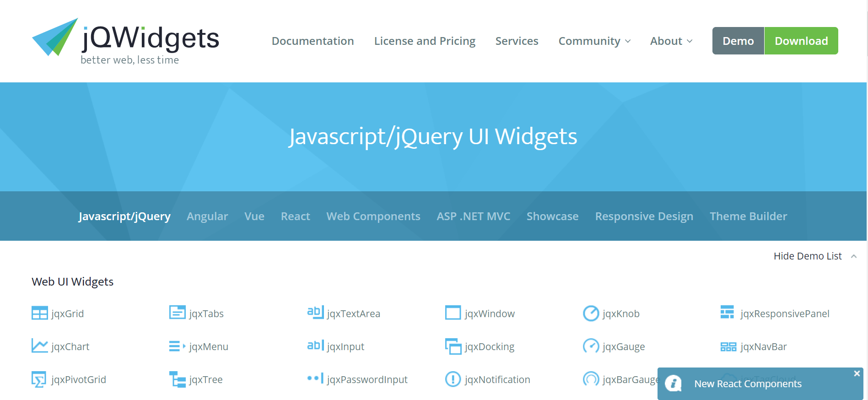Open the jqxChart demo link

tap(70, 346)
